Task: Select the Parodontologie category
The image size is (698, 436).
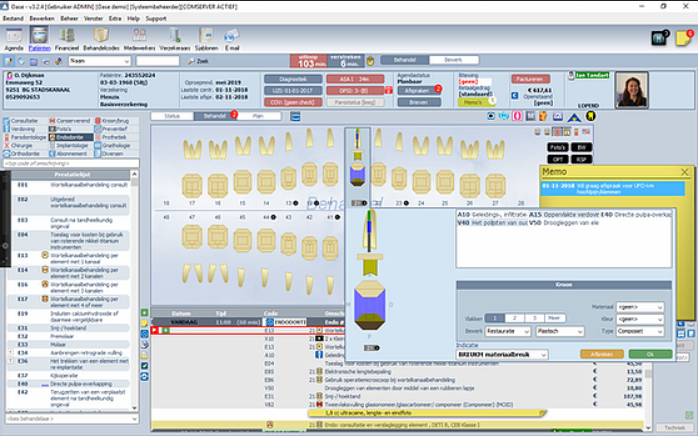Action: [25, 137]
